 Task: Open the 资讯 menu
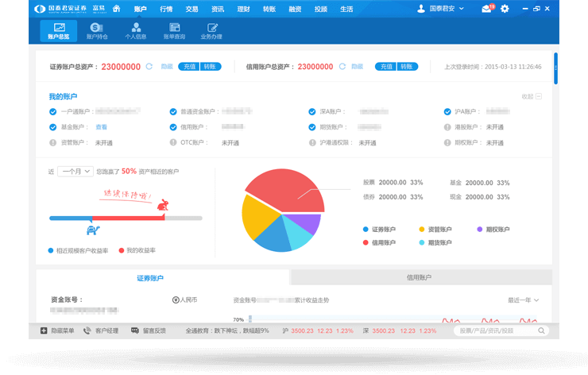point(218,9)
